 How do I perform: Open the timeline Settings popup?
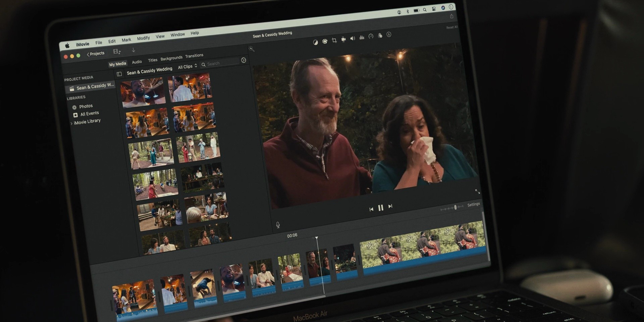tap(474, 204)
